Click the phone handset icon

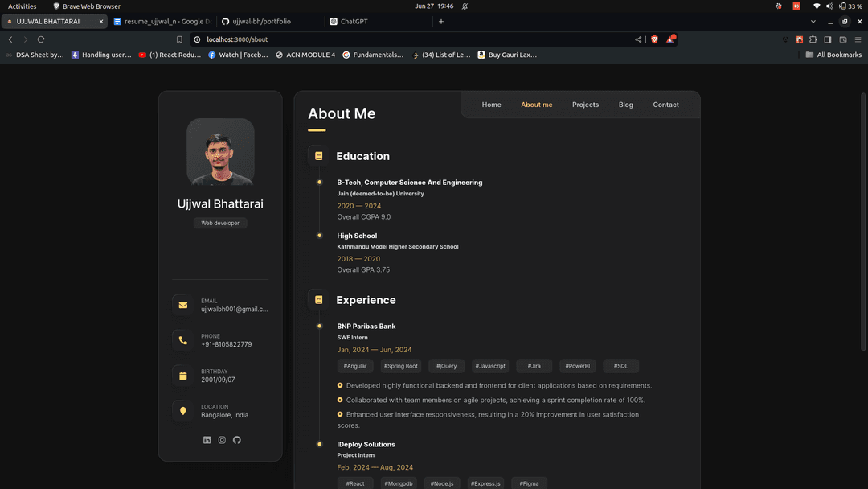click(183, 340)
